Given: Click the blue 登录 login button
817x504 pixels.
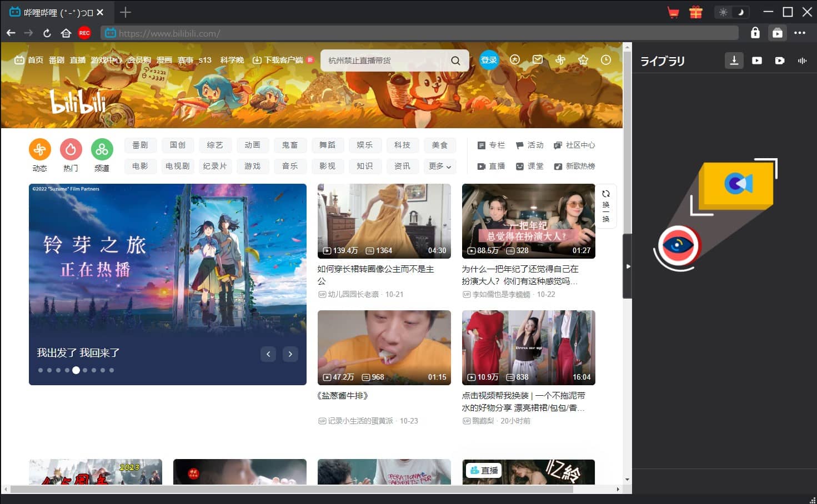Looking at the screenshot, I should (489, 60).
